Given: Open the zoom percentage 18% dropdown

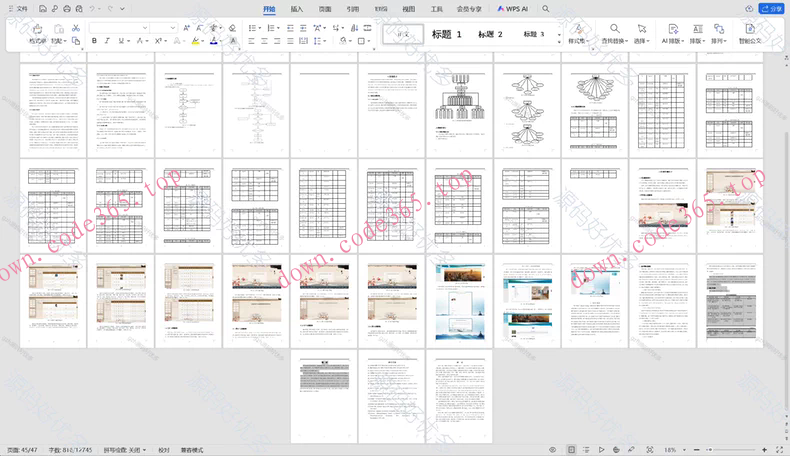Looking at the screenshot, I should point(684,449).
